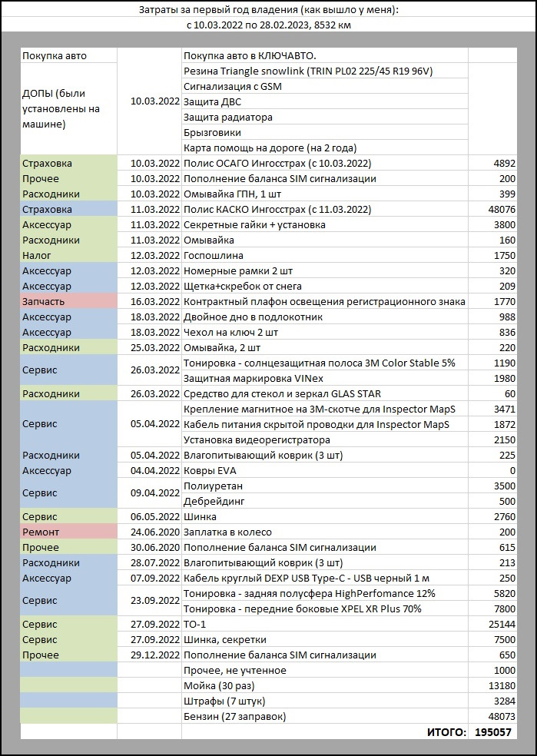Click the 'ТО-1' service cell

[x=325, y=625]
